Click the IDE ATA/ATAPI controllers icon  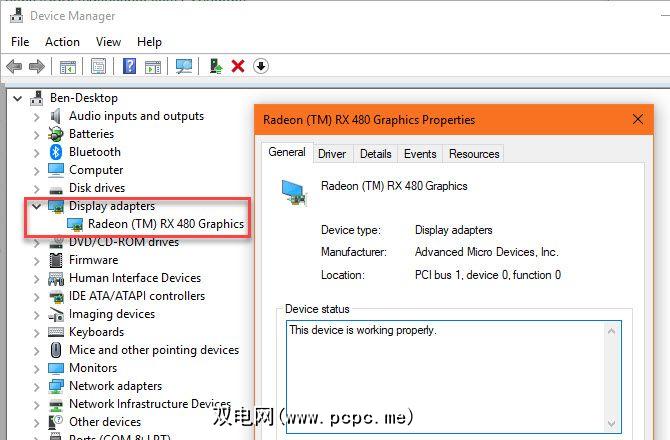click(56, 296)
